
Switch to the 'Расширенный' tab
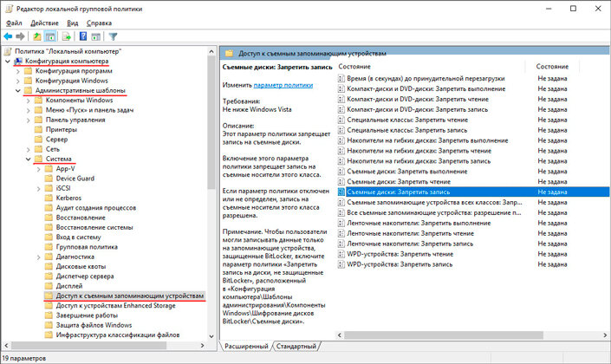point(246,346)
